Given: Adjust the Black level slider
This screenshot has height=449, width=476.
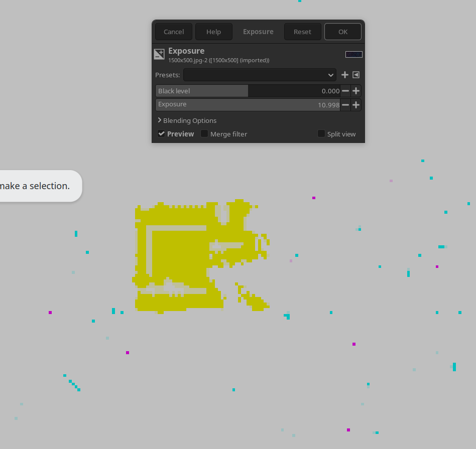Looking at the screenshot, I should click(x=248, y=91).
